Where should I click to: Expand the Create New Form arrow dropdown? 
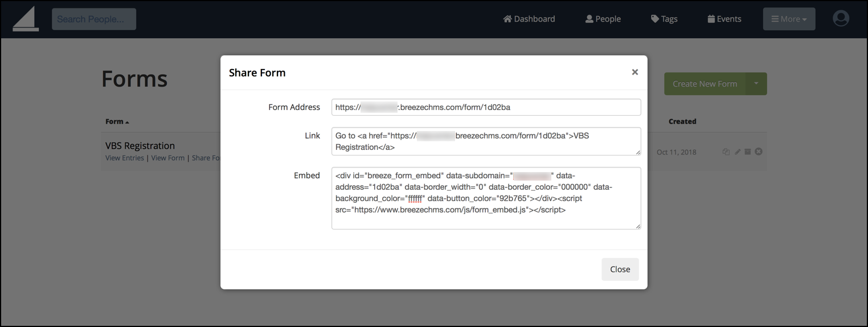pos(756,84)
